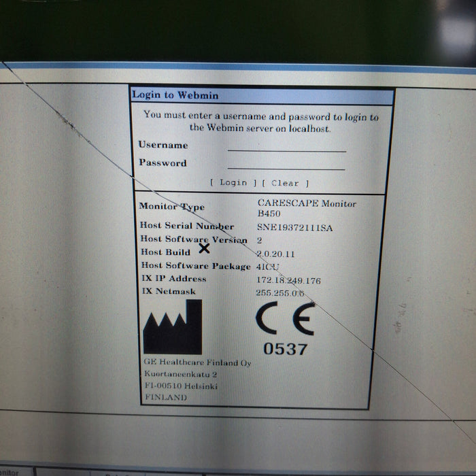Click the Username input field
The width and height of the screenshot is (476, 476).
pyautogui.click(x=286, y=146)
